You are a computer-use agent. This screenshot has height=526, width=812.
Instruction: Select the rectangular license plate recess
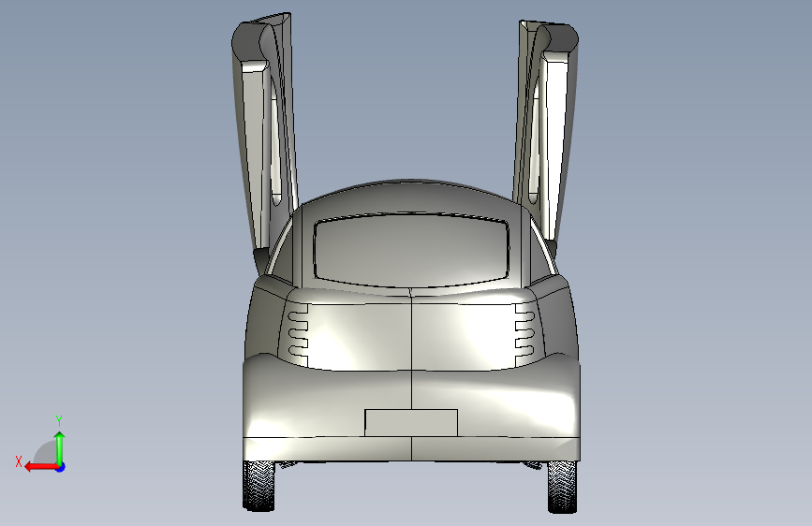(x=411, y=422)
